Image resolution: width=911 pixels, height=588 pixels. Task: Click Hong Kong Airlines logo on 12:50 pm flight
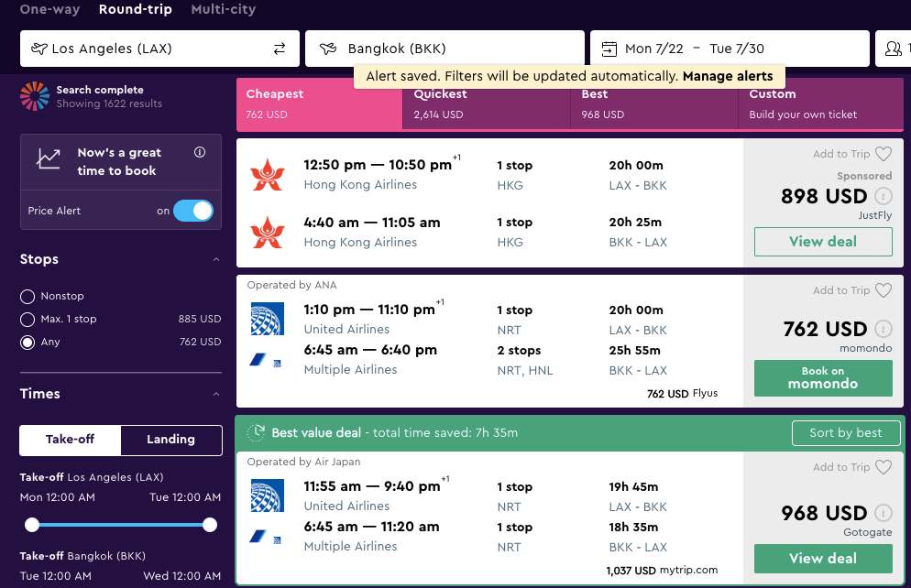pos(268,174)
